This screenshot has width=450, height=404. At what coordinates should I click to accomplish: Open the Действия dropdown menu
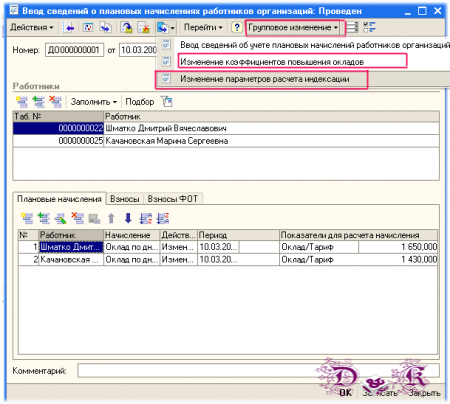tap(32, 27)
